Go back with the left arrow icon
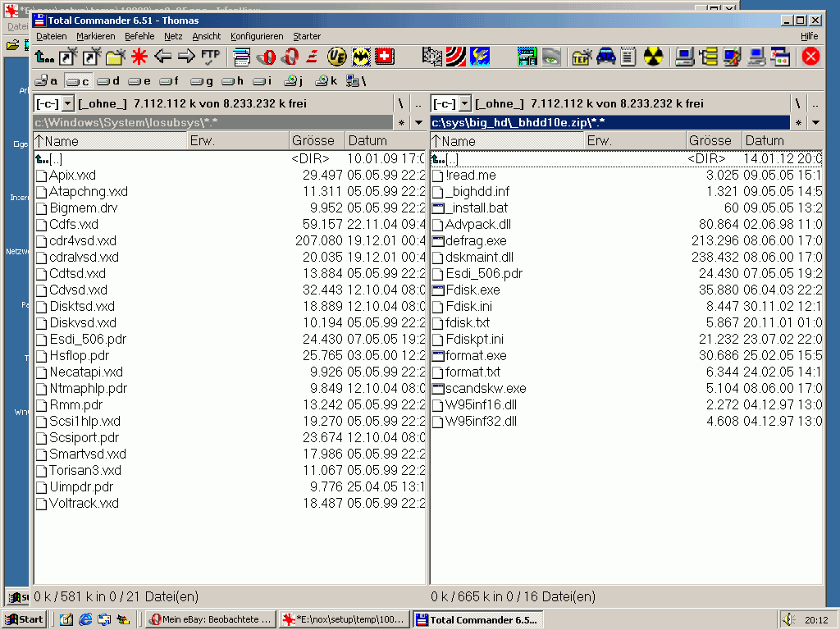The height and width of the screenshot is (630, 840). click(163, 57)
